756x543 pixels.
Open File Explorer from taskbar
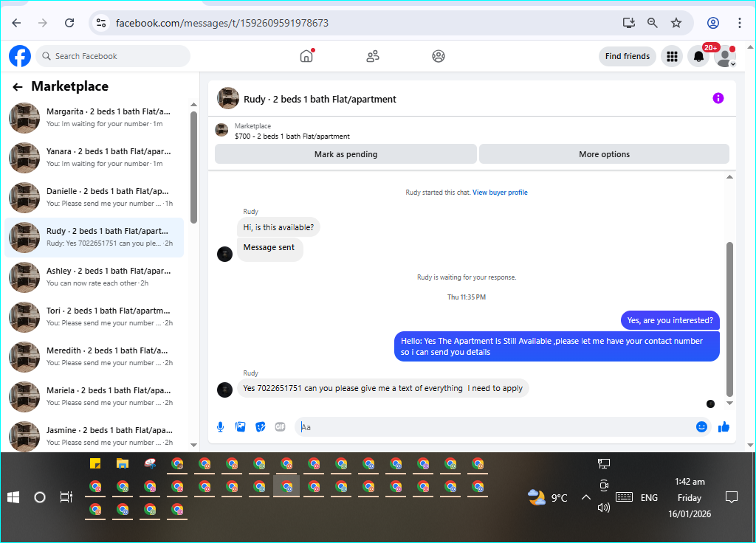point(123,464)
